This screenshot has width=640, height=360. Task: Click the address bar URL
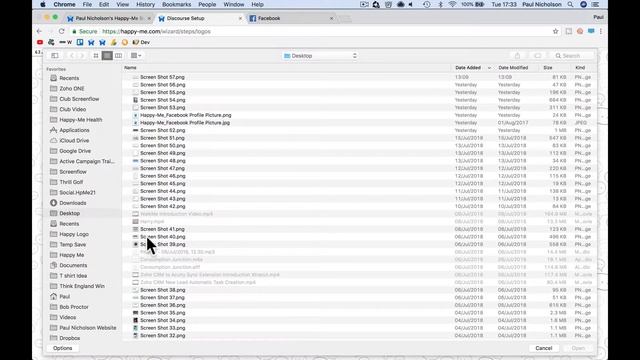[156, 31]
